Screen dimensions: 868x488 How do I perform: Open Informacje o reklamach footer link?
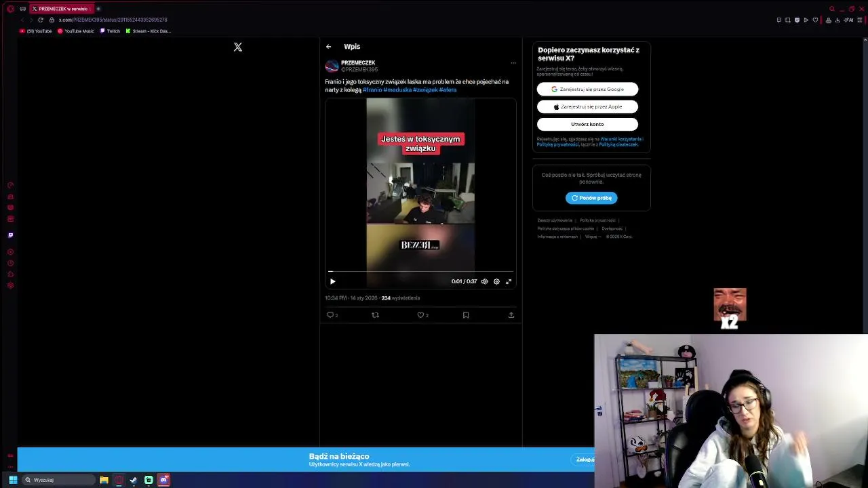pyautogui.click(x=557, y=237)
